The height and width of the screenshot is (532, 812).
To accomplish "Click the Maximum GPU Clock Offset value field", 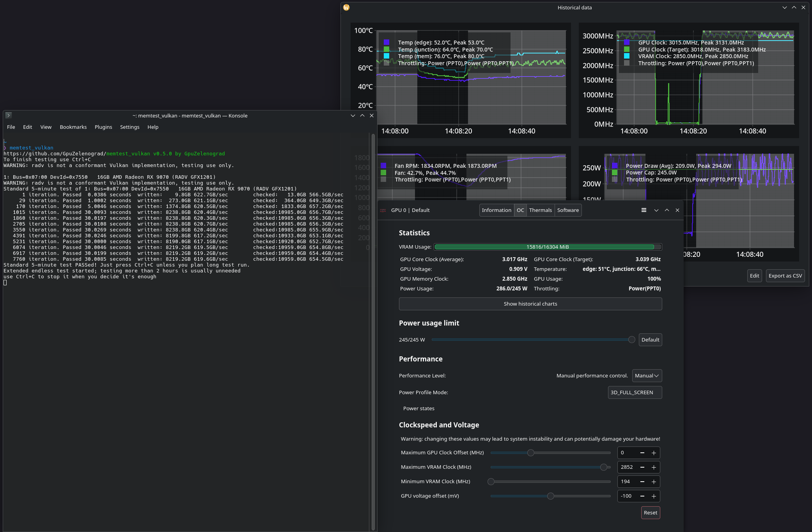I will coord(627,453).
